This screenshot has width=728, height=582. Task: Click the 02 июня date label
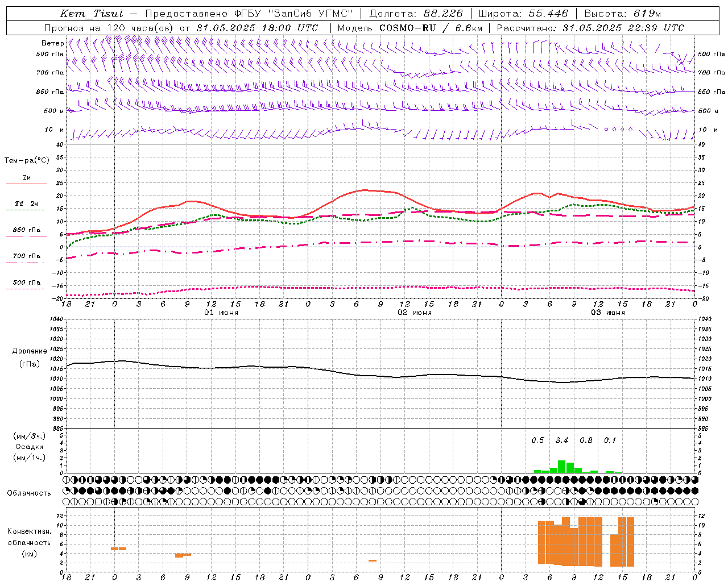[415, 313]
